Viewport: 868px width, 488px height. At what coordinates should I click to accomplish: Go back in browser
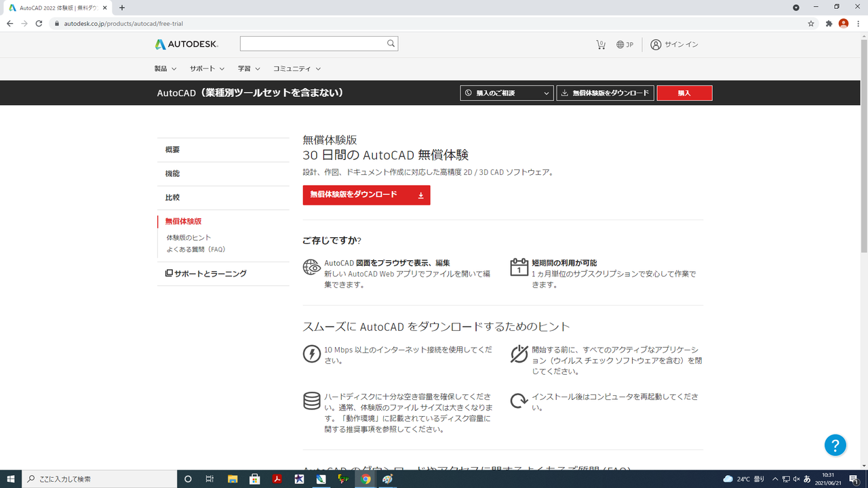tap(9, 23)
